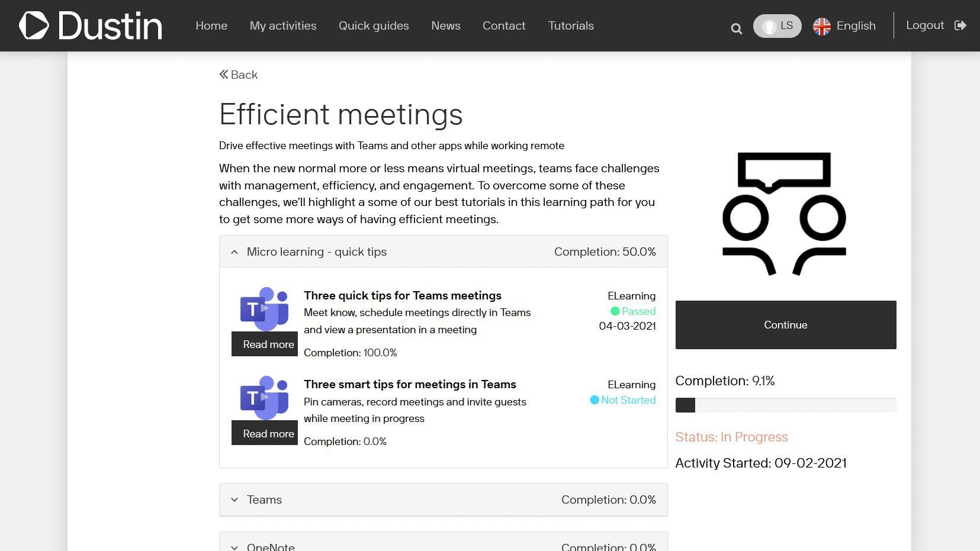Open the Contact menu item
980x551 pixels.
(x=504, y=25)
